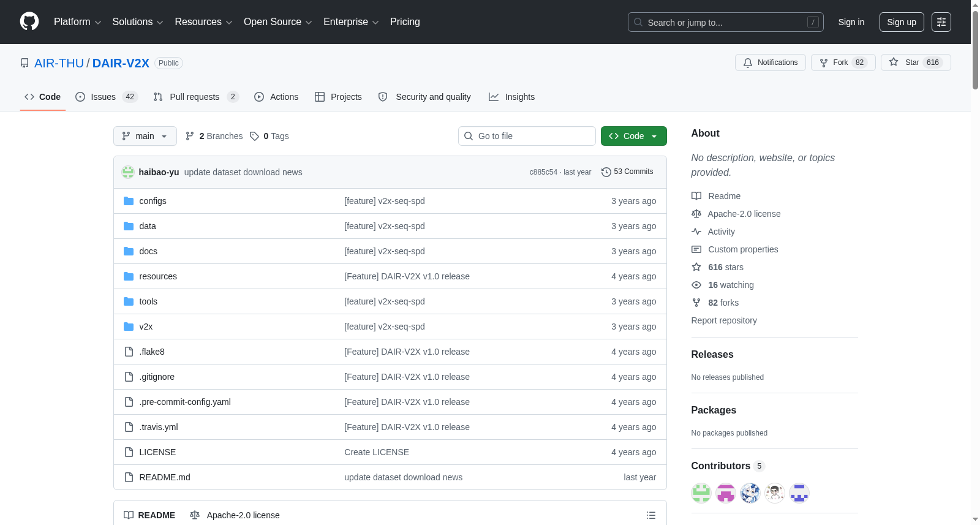Click the book icon next to Readme
The image size is (980, 525).
[696, 196]
